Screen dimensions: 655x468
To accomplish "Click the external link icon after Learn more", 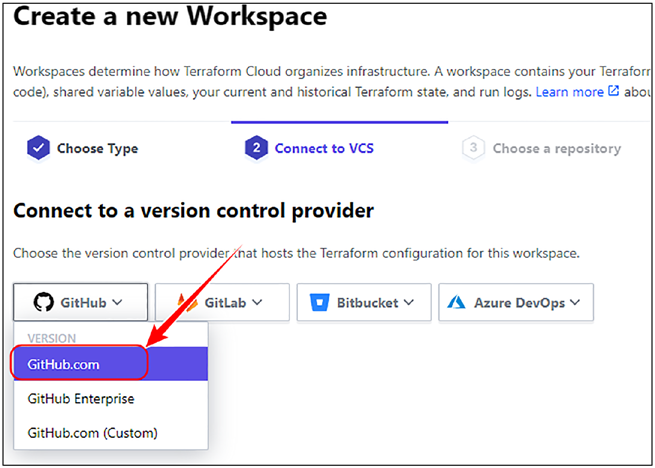I will pos(613,90).
